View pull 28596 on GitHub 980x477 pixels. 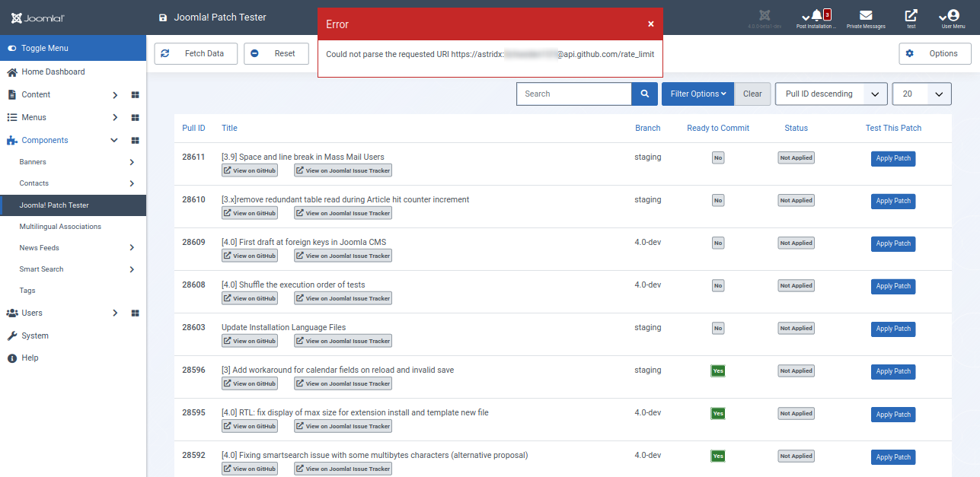coord(250,383)
